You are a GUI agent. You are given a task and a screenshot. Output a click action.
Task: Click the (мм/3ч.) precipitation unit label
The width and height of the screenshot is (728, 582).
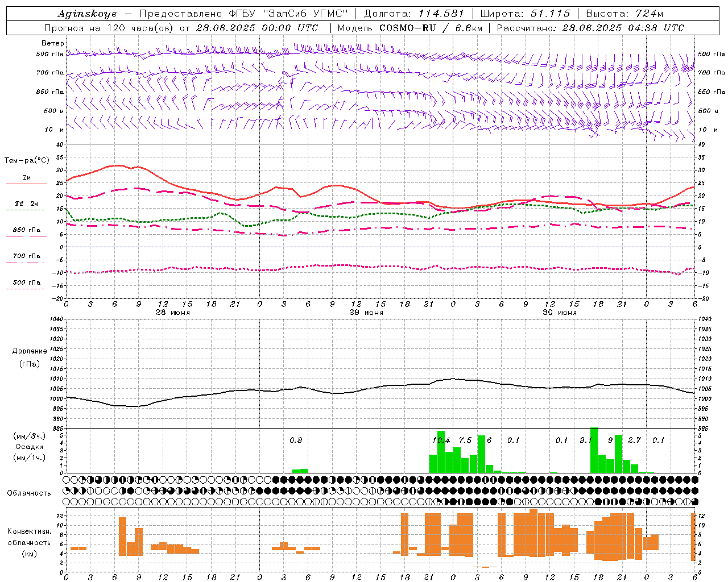30,436
